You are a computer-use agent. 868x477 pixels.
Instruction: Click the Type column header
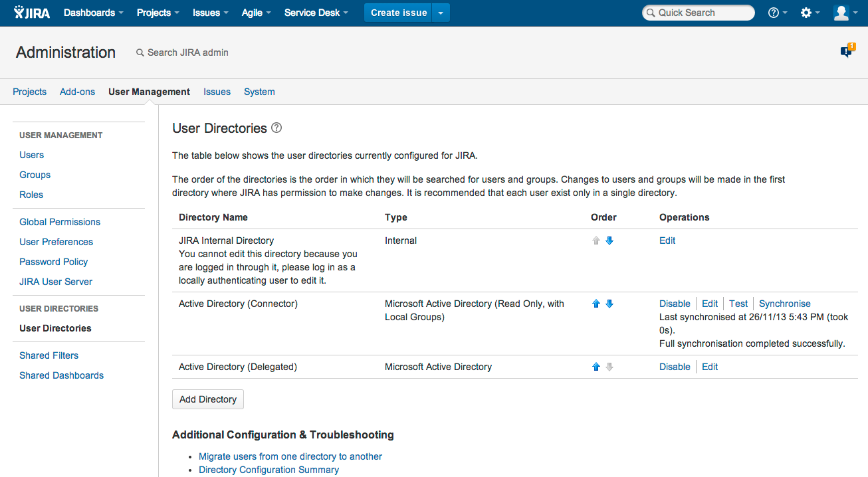(396, 217)
